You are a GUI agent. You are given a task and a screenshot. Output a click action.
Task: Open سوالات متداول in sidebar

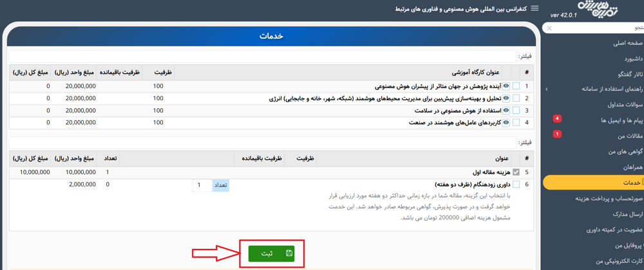[608, 105]
